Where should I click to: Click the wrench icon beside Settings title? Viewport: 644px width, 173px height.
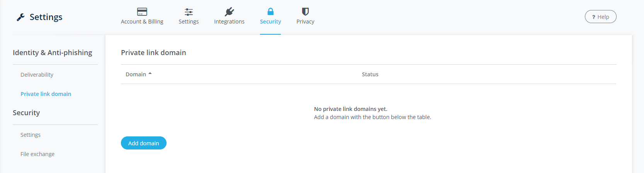[x=21, y=17]
